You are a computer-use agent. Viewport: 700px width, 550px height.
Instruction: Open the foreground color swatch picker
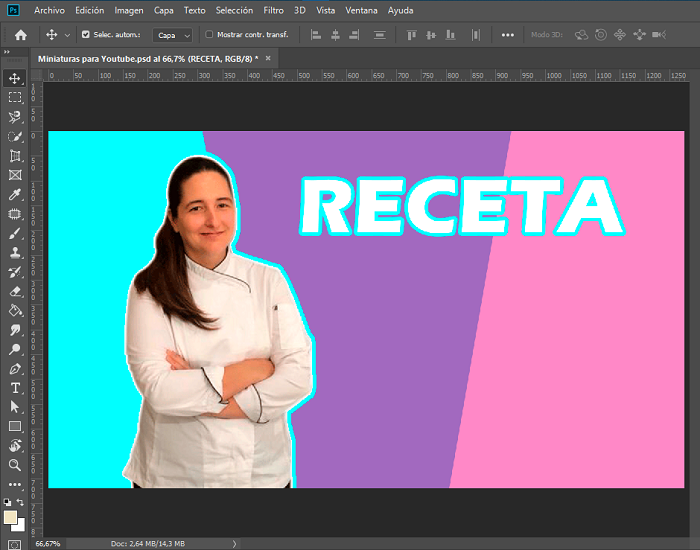click(10, 517)
